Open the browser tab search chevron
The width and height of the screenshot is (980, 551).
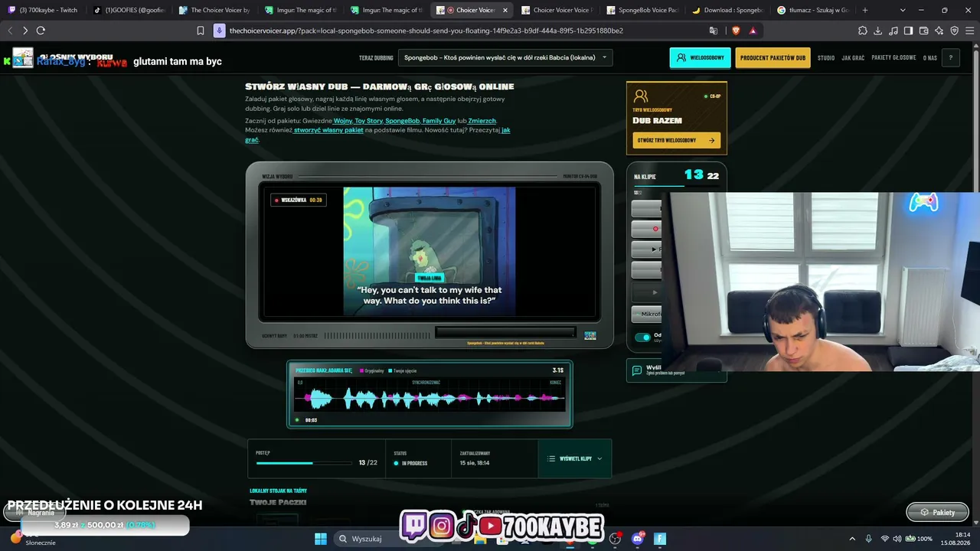tap(902, 10)
